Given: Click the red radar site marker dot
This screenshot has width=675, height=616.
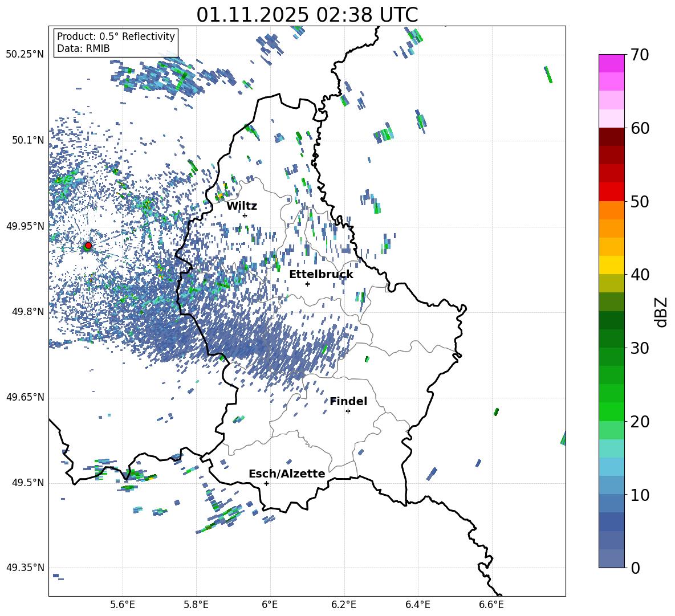Looking at the screenshot, I should [x=88, y=246].
